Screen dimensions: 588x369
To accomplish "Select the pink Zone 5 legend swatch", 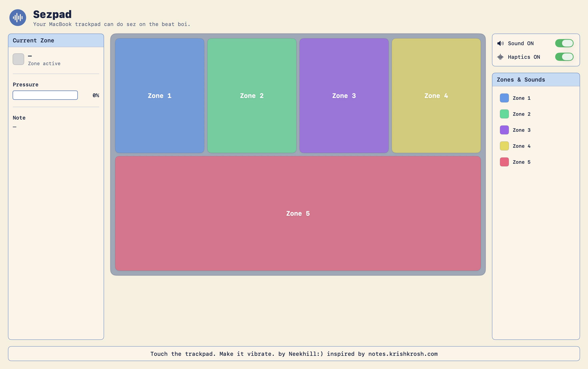I will 504,162.
